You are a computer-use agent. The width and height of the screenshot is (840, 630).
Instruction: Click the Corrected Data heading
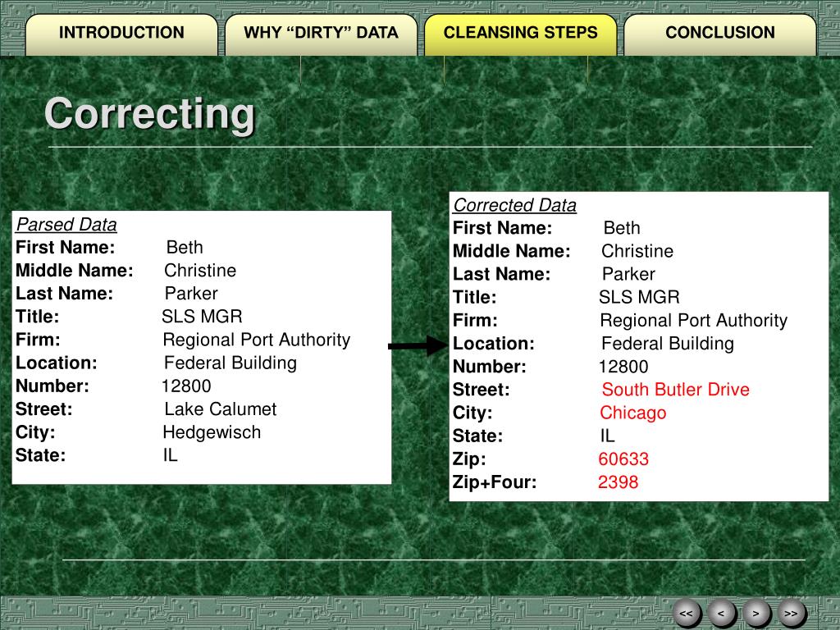click(x=515, y=204)
